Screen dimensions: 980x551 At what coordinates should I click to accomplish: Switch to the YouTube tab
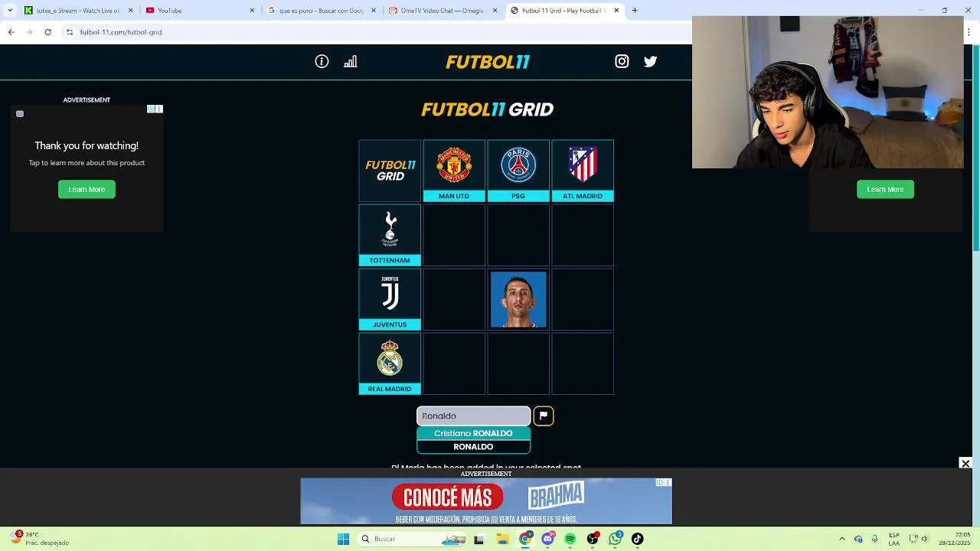click(x=199, y=11)
